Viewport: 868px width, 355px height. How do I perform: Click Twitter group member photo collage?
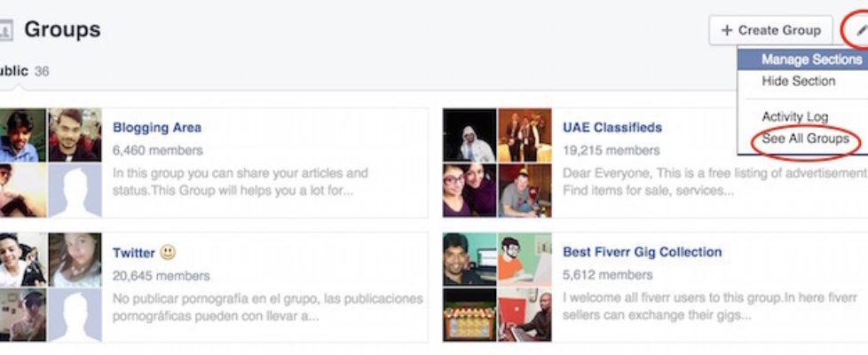(51, 288)
